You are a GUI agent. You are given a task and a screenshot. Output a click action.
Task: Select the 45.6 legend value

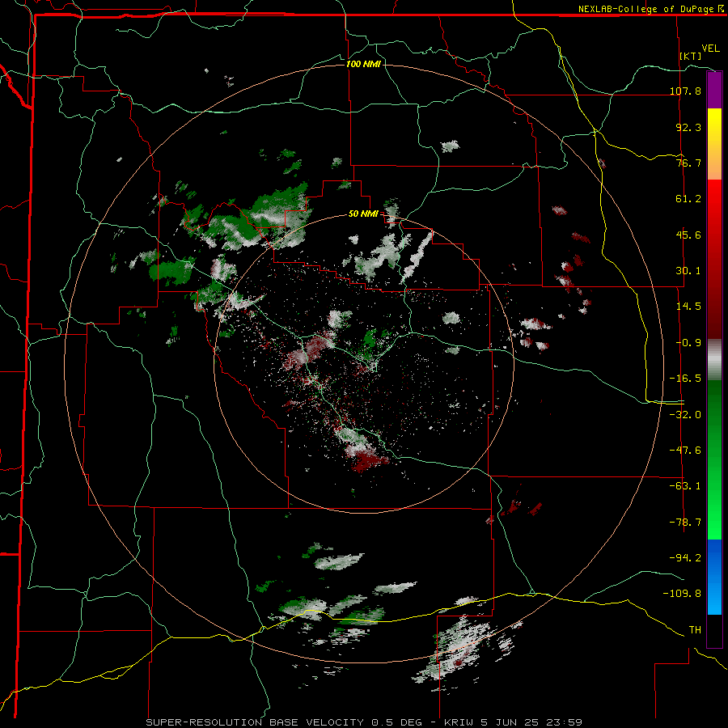coord(688,235)
